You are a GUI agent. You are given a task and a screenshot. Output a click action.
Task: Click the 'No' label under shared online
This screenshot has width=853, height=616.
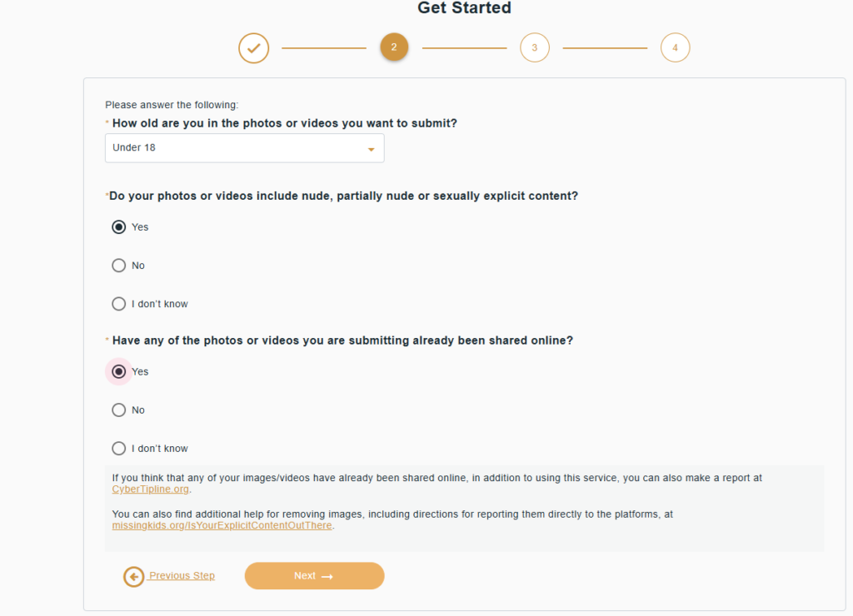pyautogui.click(x=138, y=410)
